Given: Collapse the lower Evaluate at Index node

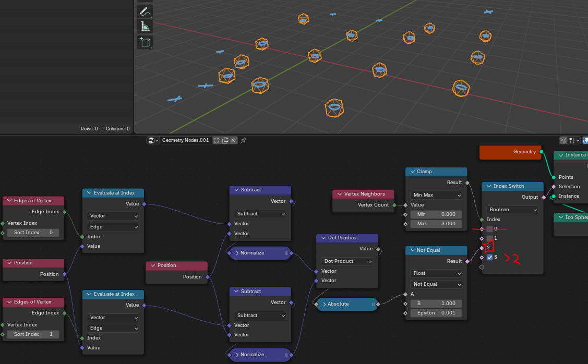Looking at the screenshot, I should (89, 294).
